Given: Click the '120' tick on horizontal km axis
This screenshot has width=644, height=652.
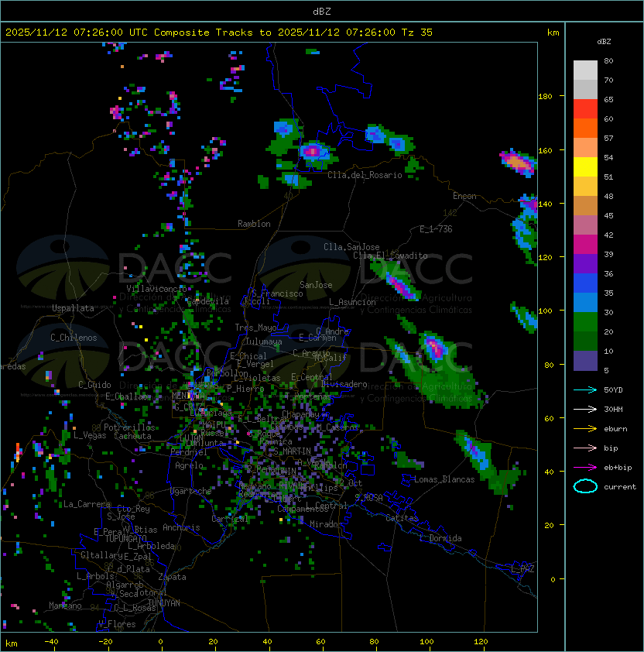Looking at the screenshot, I should click(x=481, y=642).
